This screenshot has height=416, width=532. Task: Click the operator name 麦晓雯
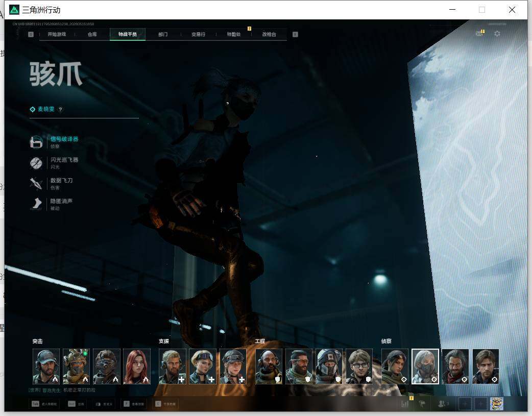tap(46, 109)
